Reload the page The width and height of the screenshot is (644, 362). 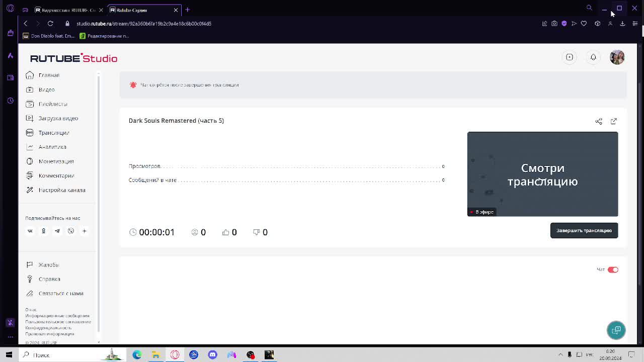50,24
